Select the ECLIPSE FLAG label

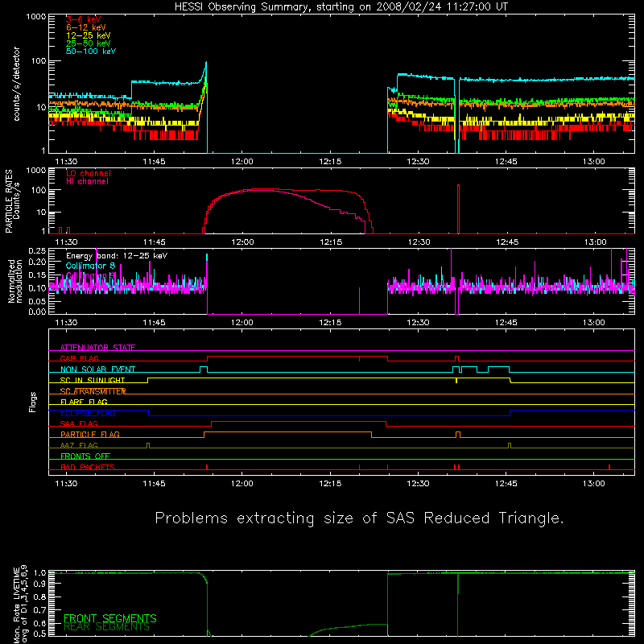(88, 413)
